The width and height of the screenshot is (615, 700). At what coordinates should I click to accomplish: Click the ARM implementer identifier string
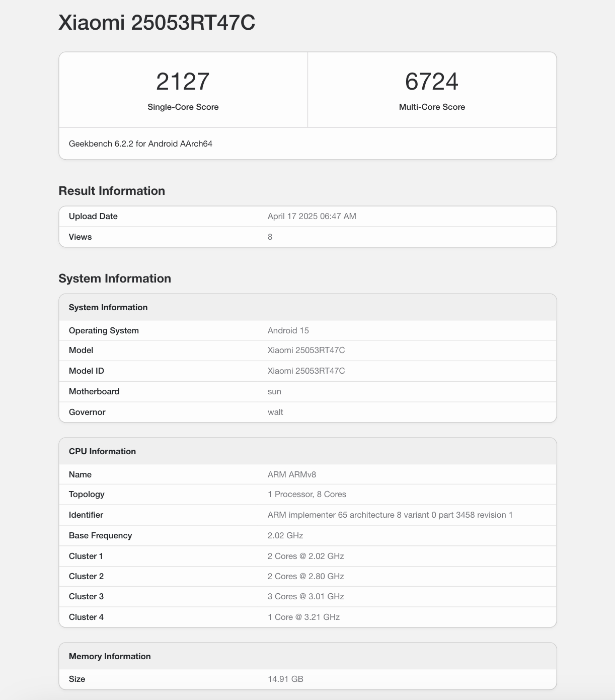[x=390, y=515]
